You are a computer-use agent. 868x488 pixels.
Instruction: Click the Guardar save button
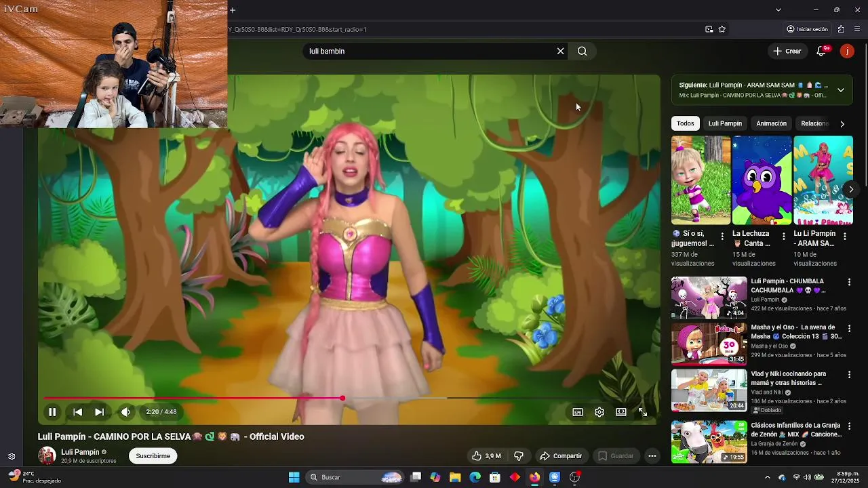click(616, 456)
